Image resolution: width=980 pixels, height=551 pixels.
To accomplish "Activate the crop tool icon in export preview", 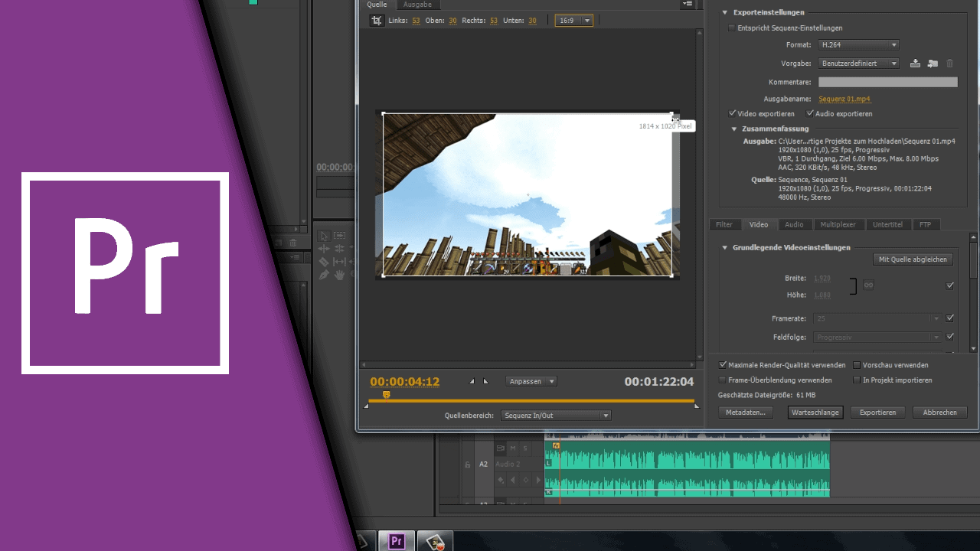I will pyautogui.click(x=376, y=21).
